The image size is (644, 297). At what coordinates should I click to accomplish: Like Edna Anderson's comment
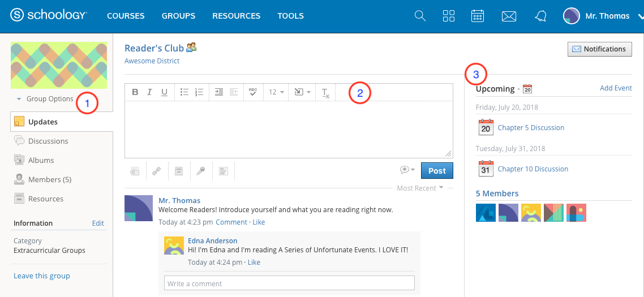[254, 262]
